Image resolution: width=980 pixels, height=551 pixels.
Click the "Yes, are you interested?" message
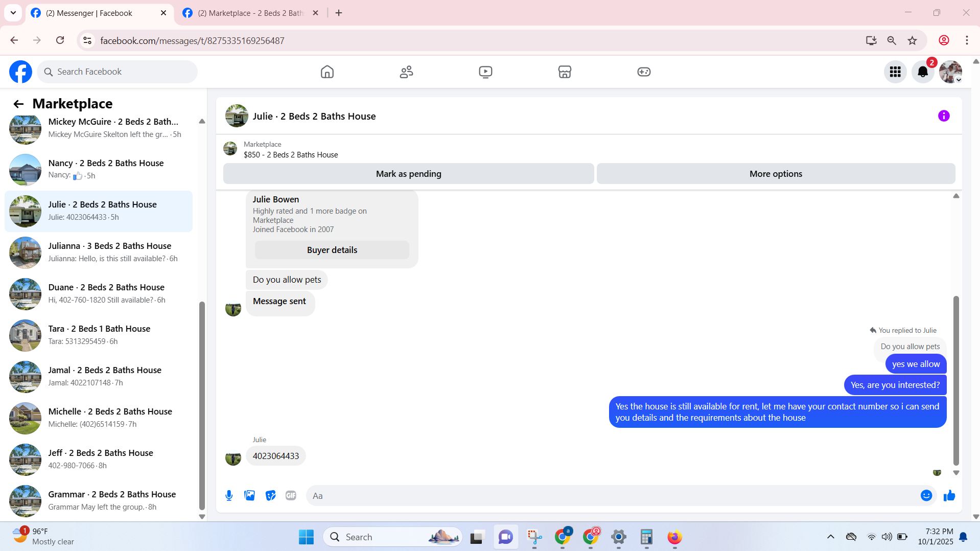tap(895, 385)
